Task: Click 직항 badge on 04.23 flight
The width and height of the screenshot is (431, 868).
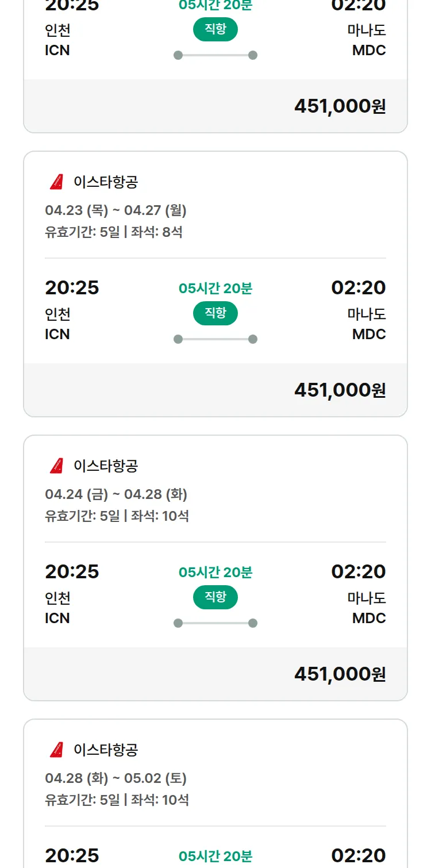Action: 215,313
